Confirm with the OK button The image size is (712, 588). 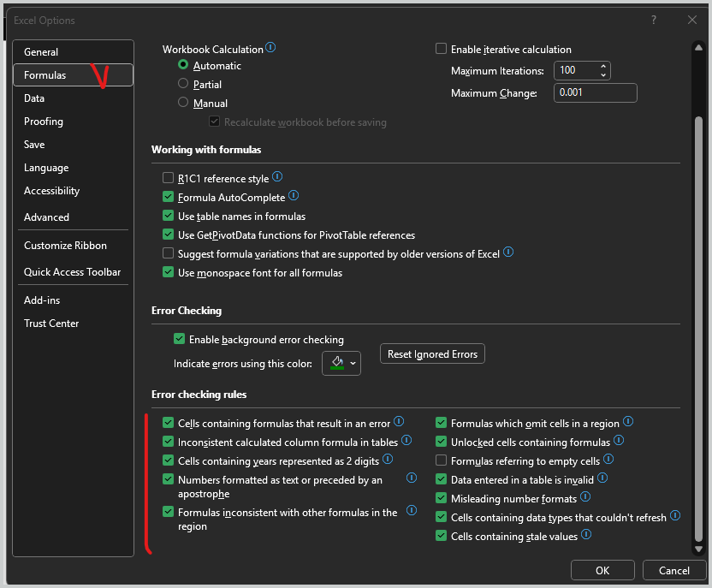(602, 570)
